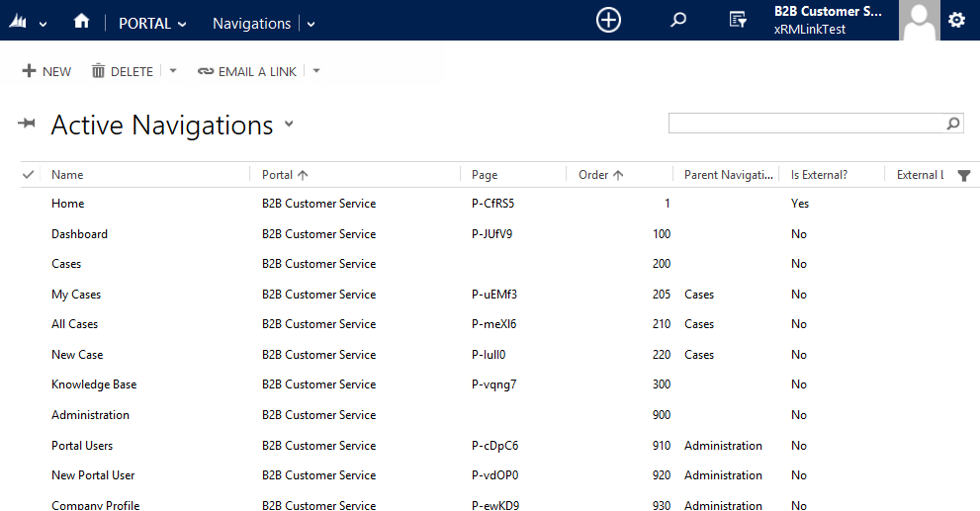Open the All Cases record
The height and width of the screenshot is (511, 980).
pyautogui.click(x=74, y=323)
